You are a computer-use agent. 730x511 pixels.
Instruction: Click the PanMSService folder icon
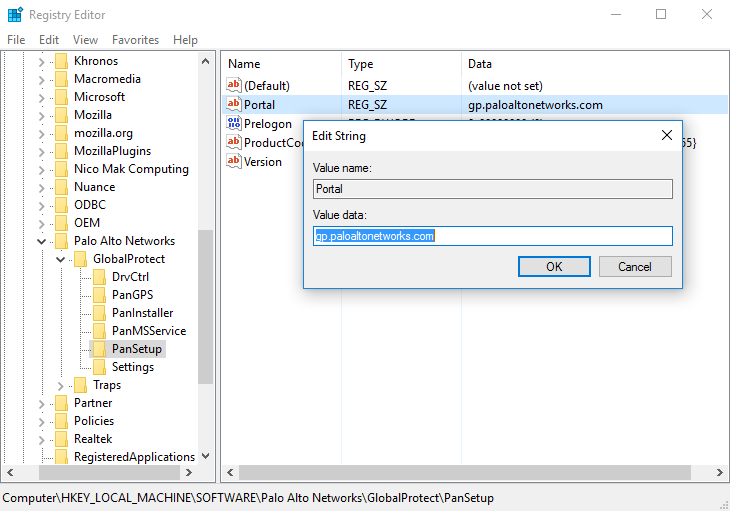pyautogui.click(x=100, y=331)
